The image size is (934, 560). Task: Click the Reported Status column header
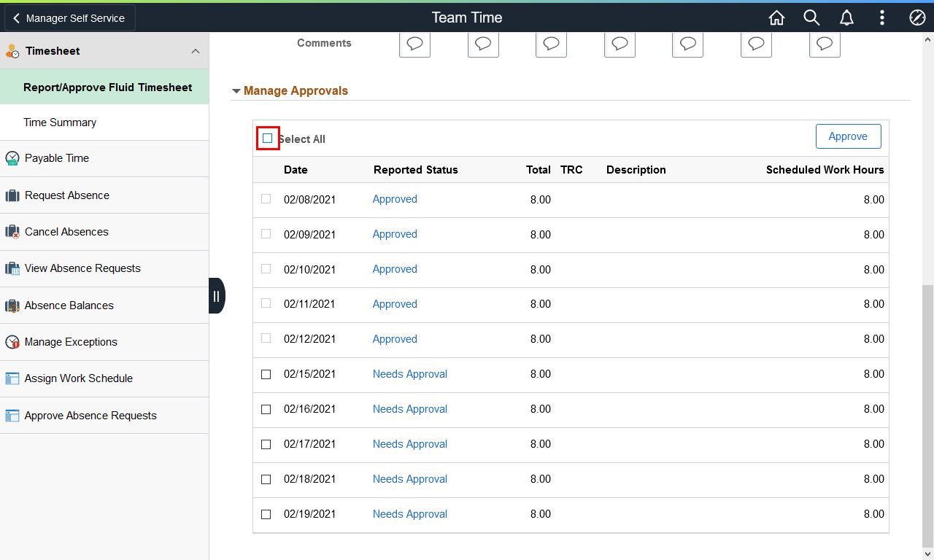click(416, 170)
